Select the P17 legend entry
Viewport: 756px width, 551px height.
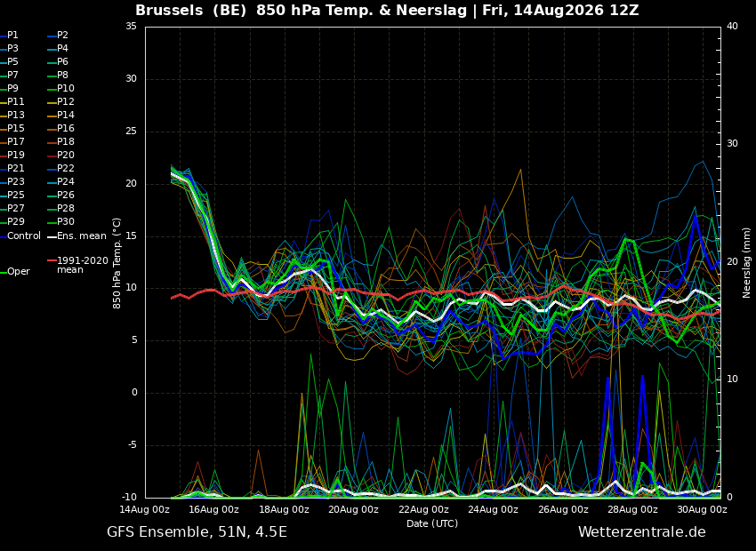(x=12, y=141)
